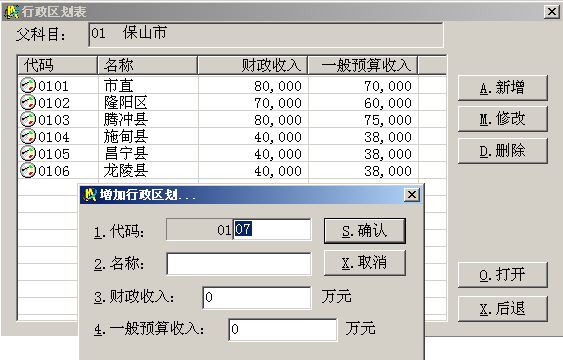563x360 pixels.
Task: Click into the 名称 input field
Action: (239, 264)
